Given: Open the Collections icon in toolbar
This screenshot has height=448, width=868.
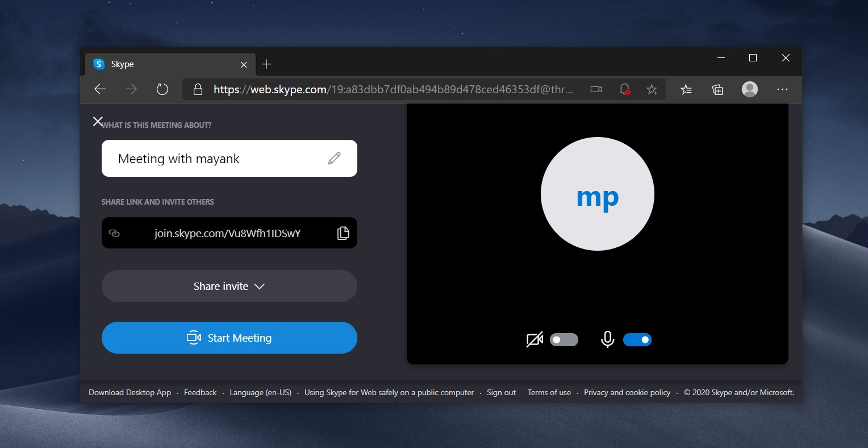Looking at the screenshot, I should click(x=717, y=89).
